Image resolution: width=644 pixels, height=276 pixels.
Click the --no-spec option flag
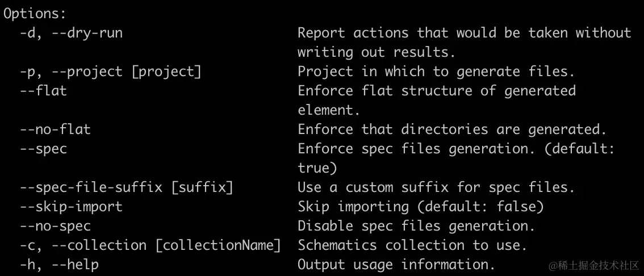[x=56, y=226]
